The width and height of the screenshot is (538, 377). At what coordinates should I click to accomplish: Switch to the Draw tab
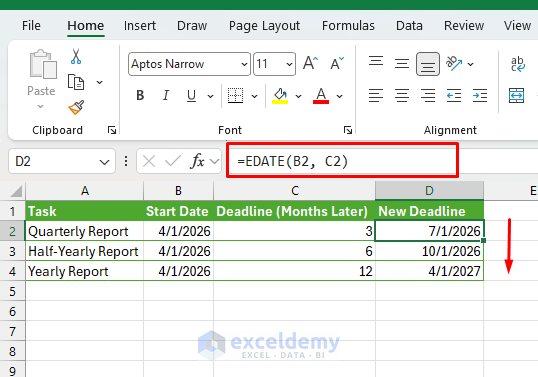click(192, 26)
